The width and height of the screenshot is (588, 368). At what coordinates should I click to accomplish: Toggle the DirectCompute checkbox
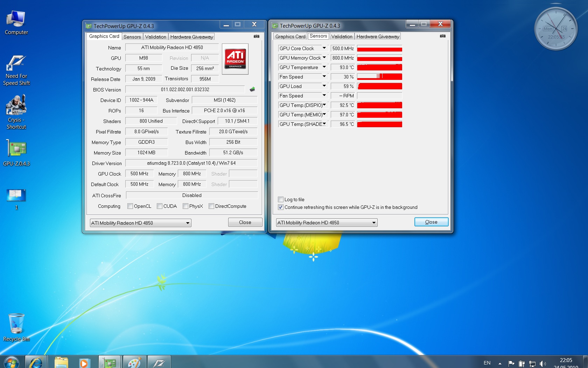211,206
